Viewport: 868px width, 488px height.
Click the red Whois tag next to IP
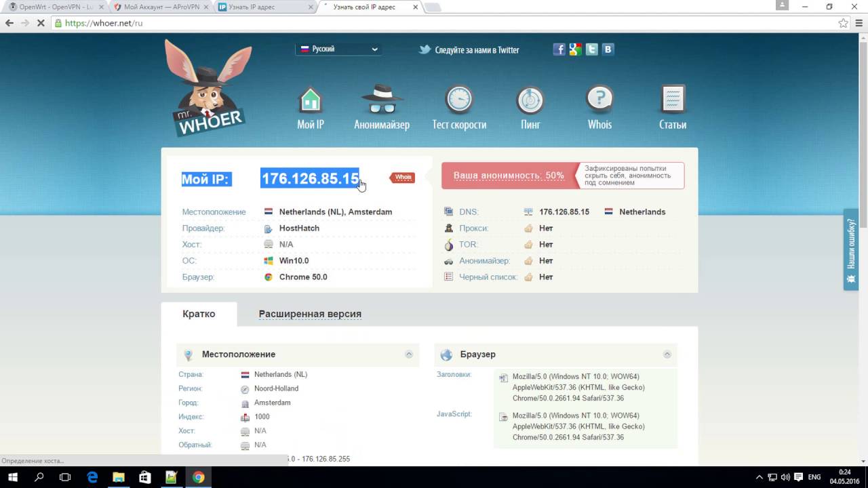tap(402, 178)
